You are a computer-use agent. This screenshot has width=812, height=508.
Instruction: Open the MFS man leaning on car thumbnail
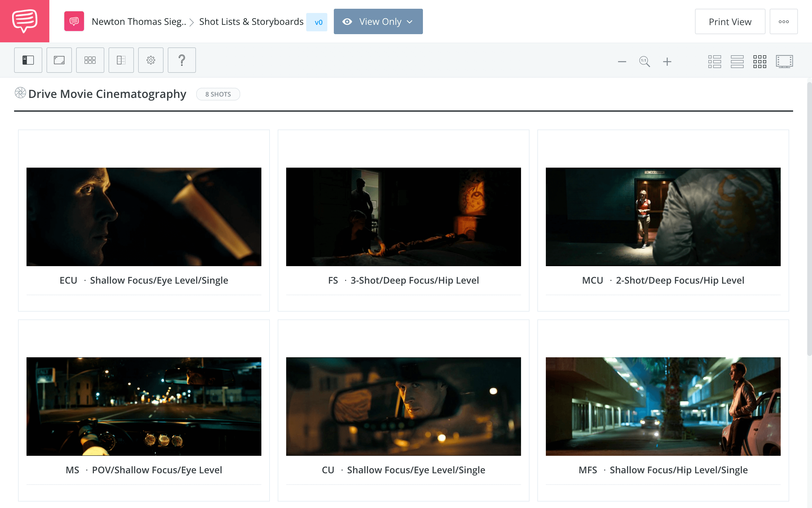(663, 406)
